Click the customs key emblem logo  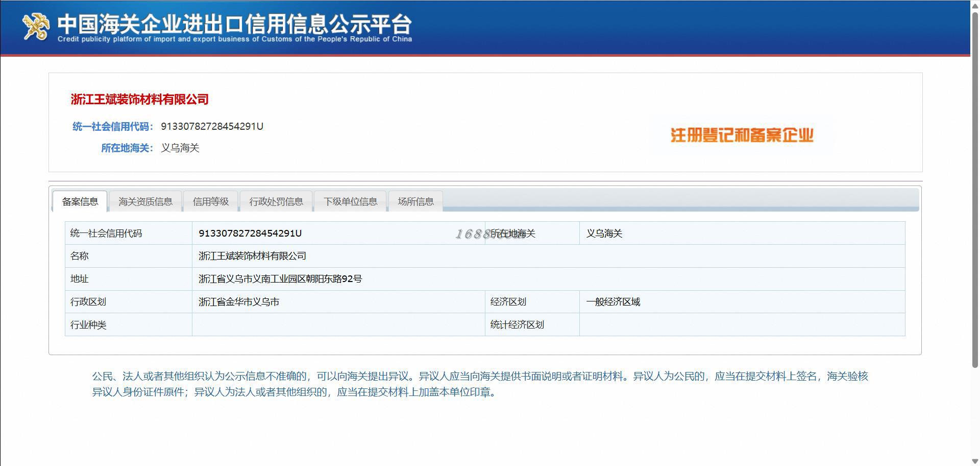coord(36,26)
